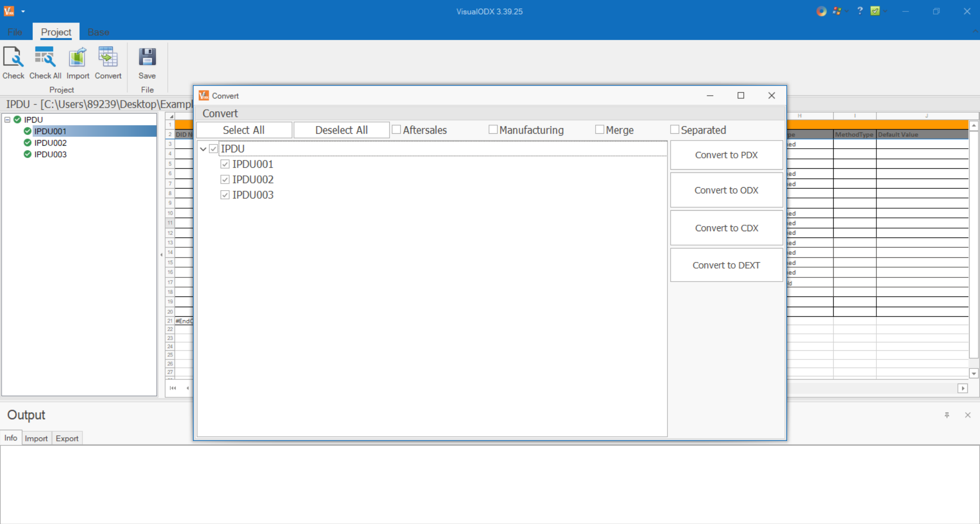Click green status icon beside IPDU003
Image resolution: width=980 pixels, height=524 pixels.
(28, 154)
